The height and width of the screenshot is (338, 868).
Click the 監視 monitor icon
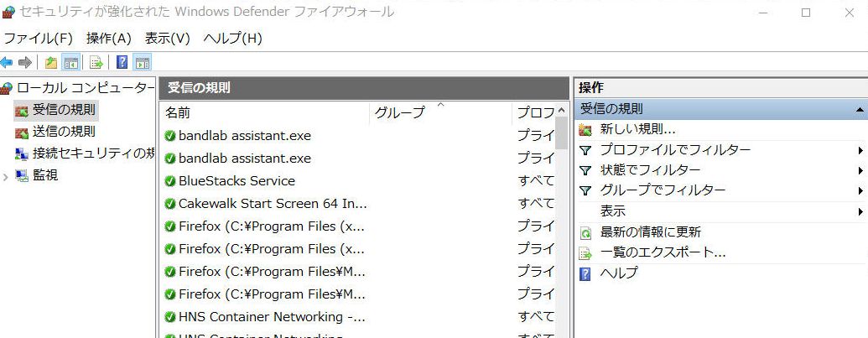click(22, 176)
